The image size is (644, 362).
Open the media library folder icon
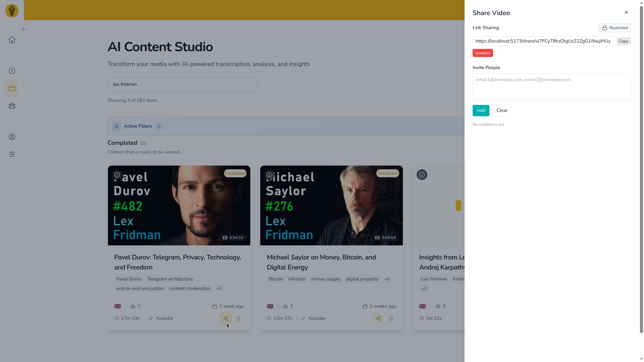(x=12, y=88)
